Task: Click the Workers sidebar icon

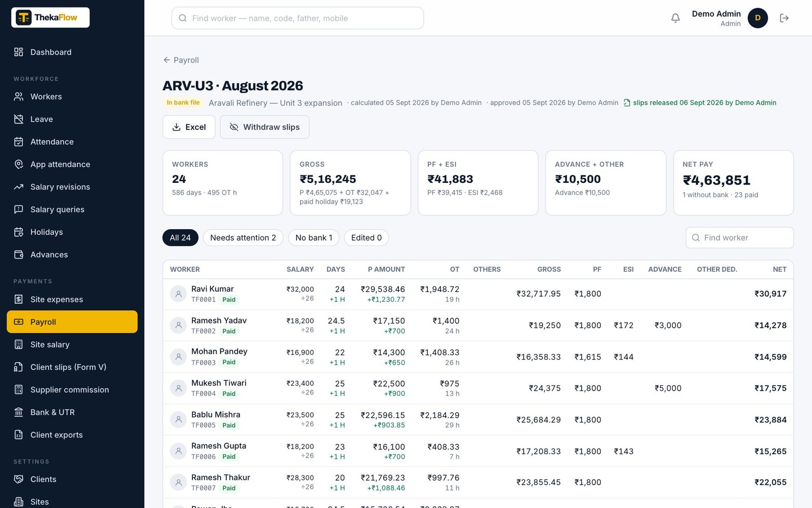Action: [x=19, y=97]
